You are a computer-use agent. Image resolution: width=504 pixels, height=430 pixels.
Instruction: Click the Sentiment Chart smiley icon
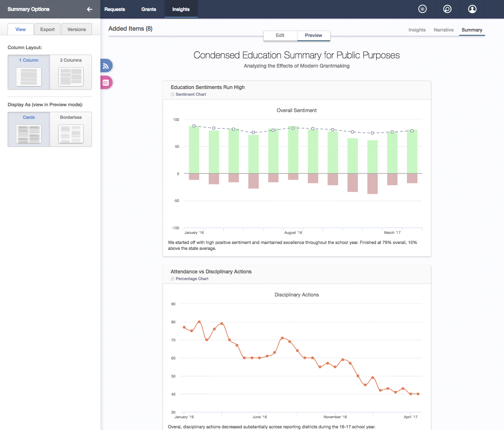pyautogui.click(x=173, y=94)
